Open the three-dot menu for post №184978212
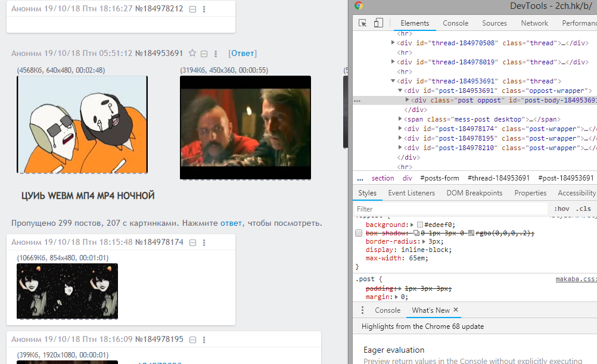The width and height of the screenshot is (597, 364). coord(204,9)
